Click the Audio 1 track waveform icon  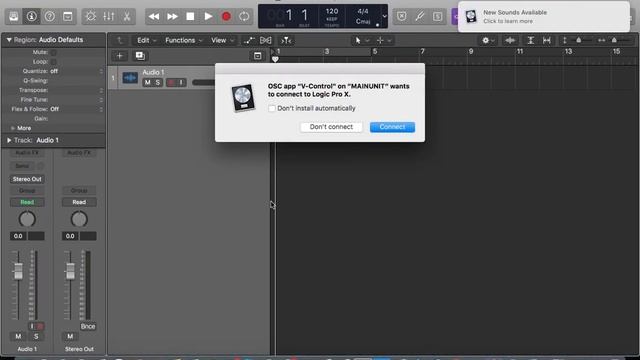click(x=130, y=77)
